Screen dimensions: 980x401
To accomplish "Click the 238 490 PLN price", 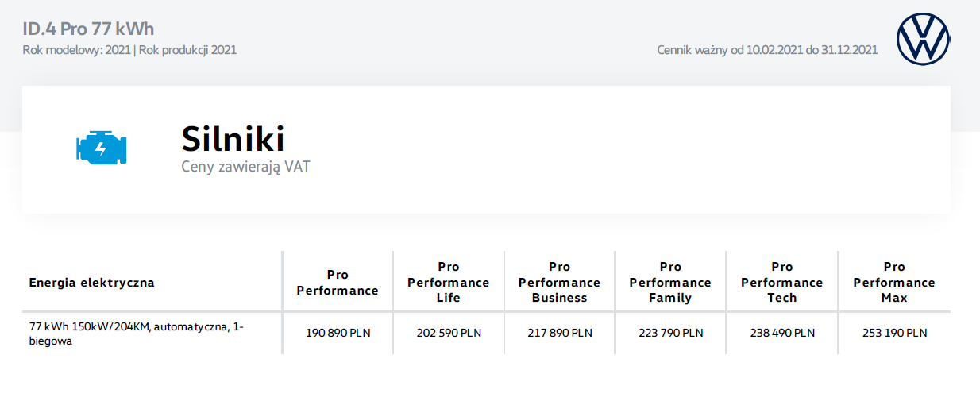I will click(x=782, y=334).
